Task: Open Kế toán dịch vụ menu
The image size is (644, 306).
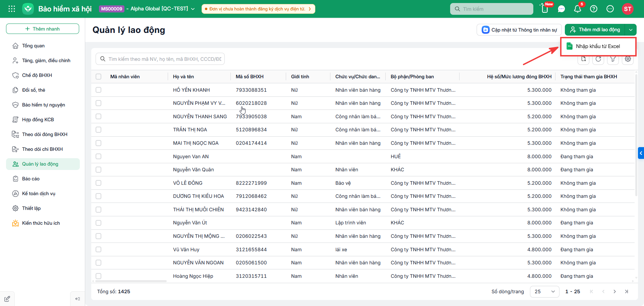Action: coord(43,193)
